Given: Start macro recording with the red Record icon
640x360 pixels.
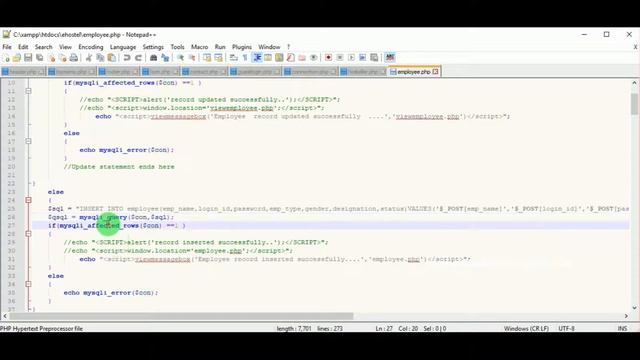Looking at the screenshot, I should pyautogui.click(x=328, y=58).
